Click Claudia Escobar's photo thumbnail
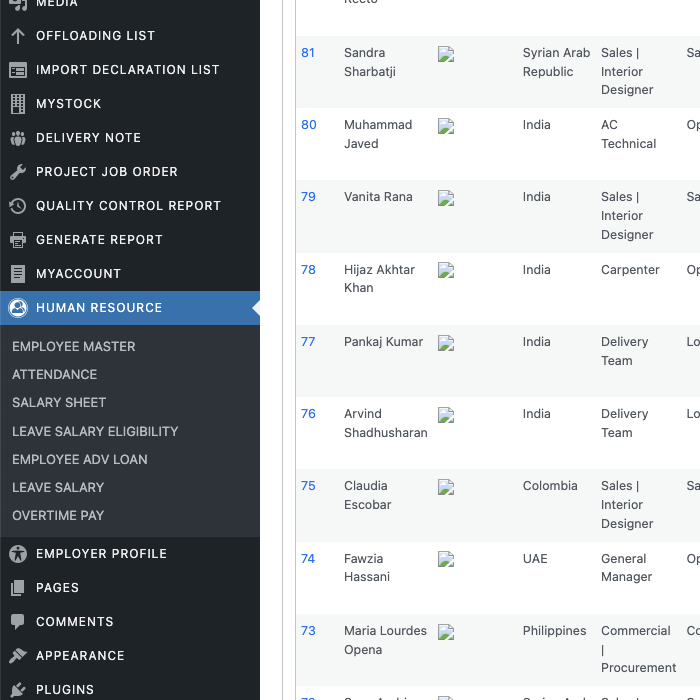This screenshot has height=700, width=700. (446, 488)
